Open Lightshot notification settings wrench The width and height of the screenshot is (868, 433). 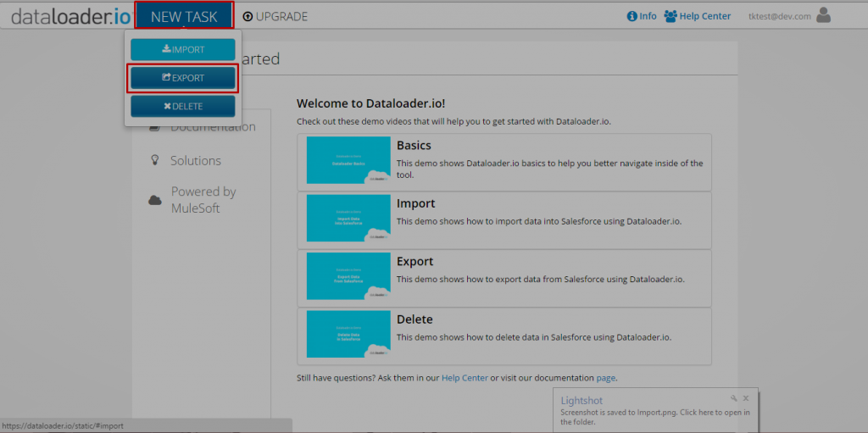point(734,398)
